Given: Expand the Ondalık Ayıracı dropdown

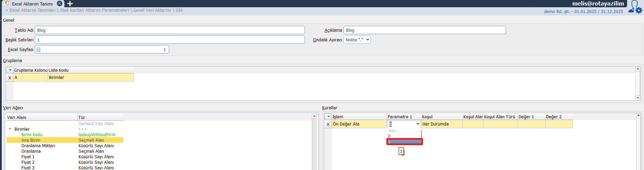Looking at the screenshot, I should click(367, 40).
